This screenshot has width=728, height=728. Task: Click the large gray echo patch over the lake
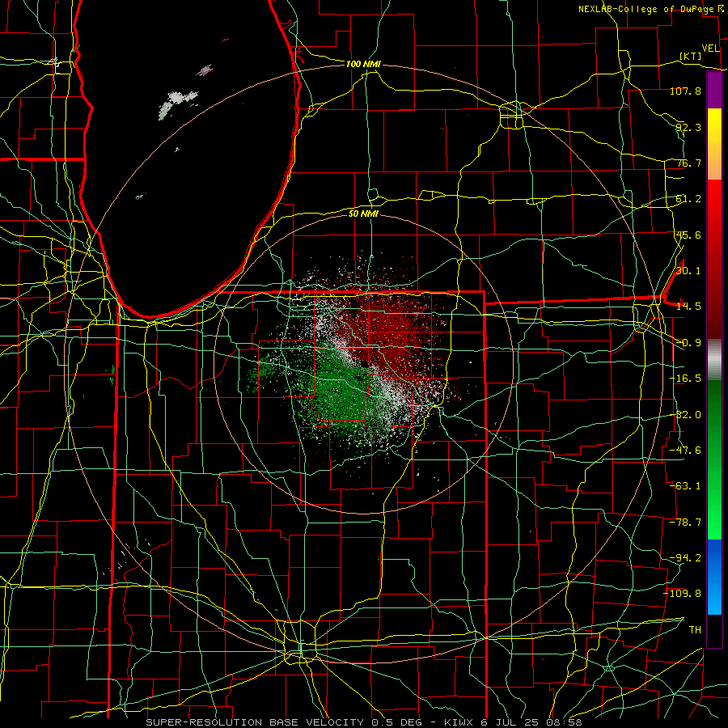click(x=178, y=104)
